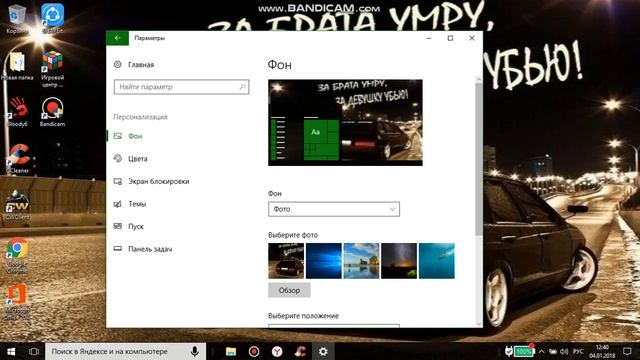The image size is (640, 360).
Task: Click the Settings gear taskbar icon
Action: (323, 351)
